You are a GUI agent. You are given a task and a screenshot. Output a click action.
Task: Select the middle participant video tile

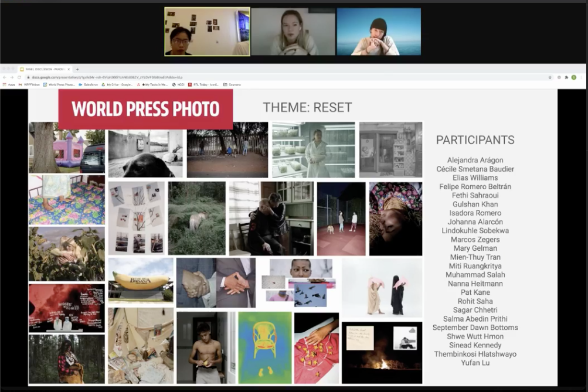293,32
